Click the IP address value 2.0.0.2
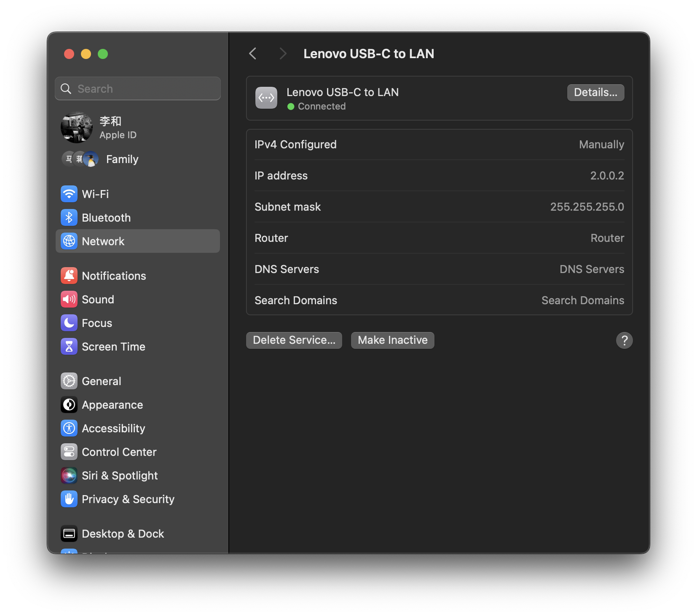 [607, 176]
